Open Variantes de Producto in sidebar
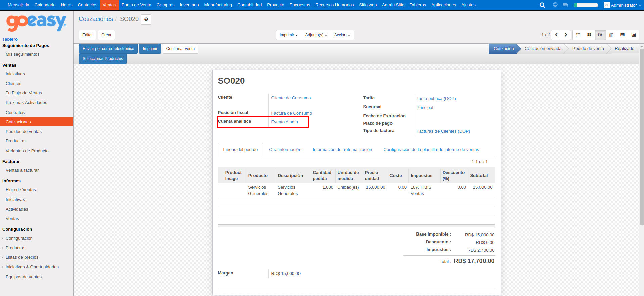 click(27, 151)
